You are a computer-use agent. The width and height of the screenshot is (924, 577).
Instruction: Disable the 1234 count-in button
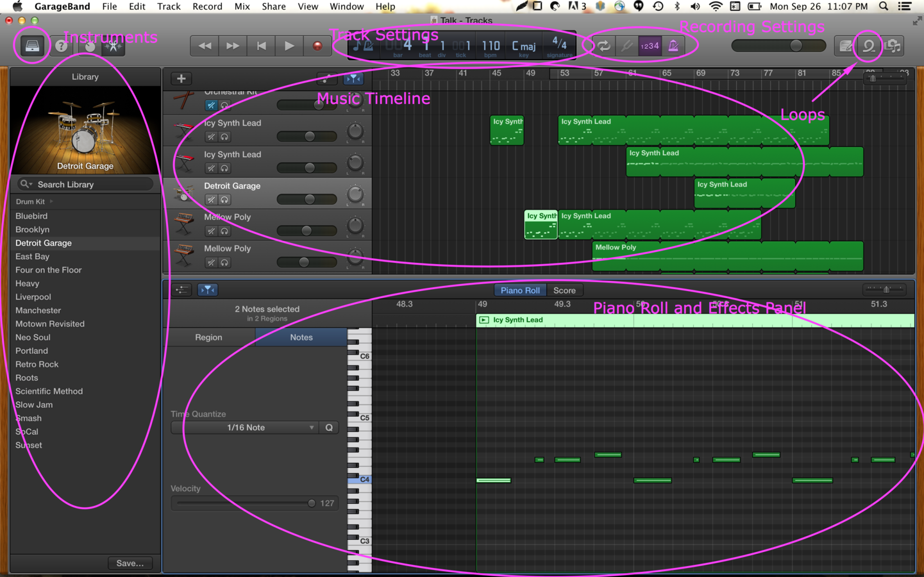tap(650, 46)
